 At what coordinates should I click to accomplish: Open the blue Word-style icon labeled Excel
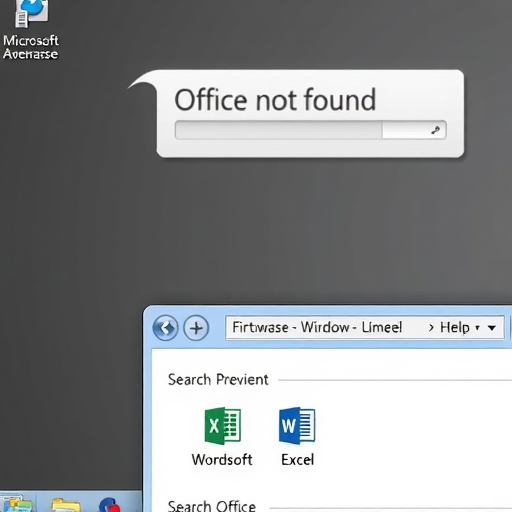(297, 426)
